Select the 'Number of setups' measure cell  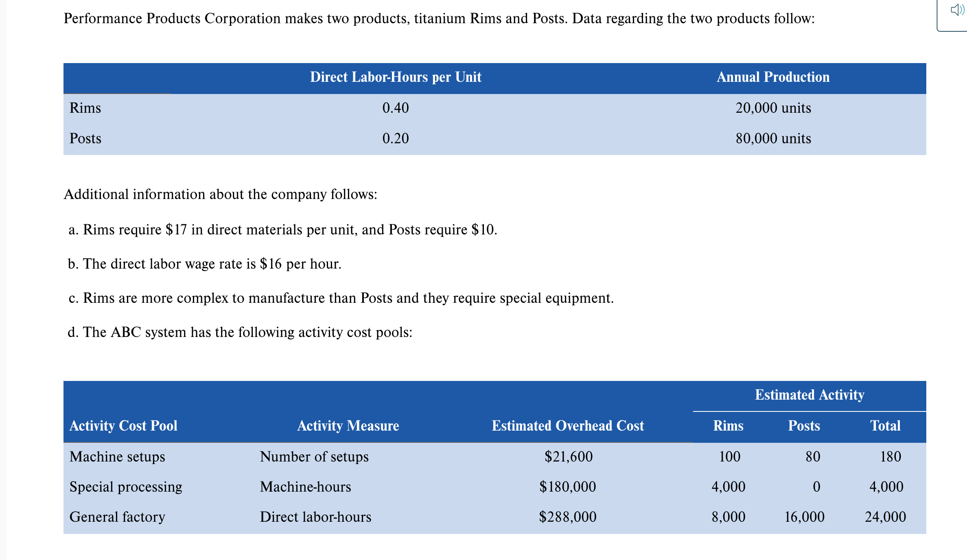click(x=314, y=457)
